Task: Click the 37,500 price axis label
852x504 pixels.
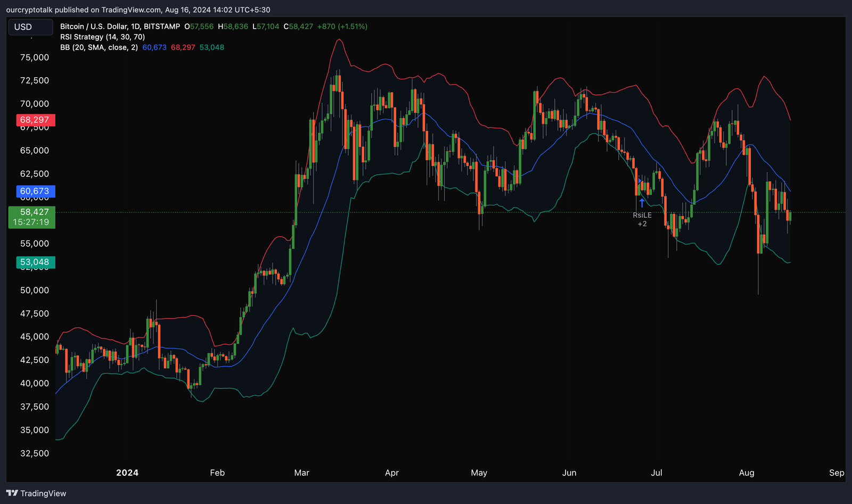Action: pyautogui.click(x=35, y=407)
